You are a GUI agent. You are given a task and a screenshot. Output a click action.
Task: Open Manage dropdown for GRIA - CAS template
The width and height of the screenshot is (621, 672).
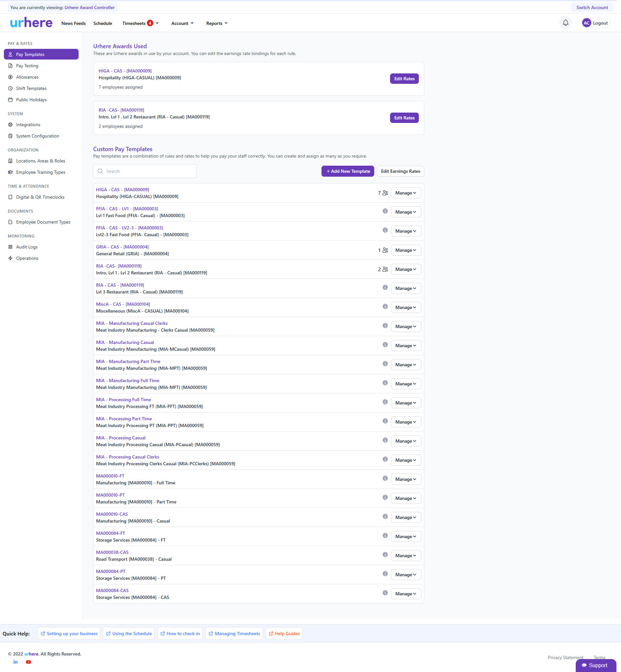pyautogui.click(x=406, y=250)
